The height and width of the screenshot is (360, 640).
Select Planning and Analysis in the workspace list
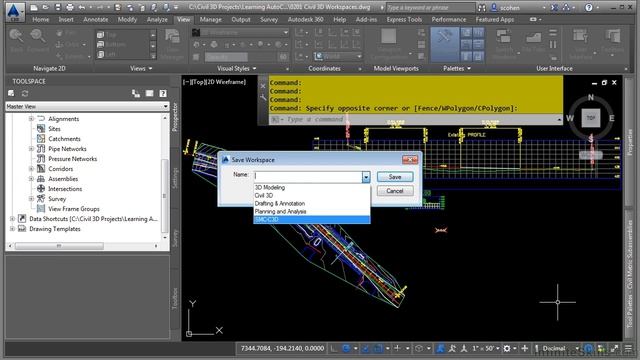click(312, 211)
